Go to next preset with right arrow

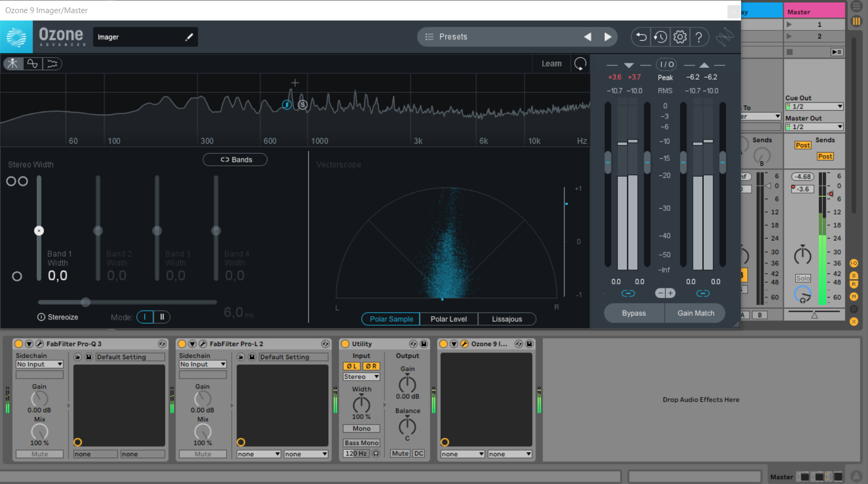(608, 37)
